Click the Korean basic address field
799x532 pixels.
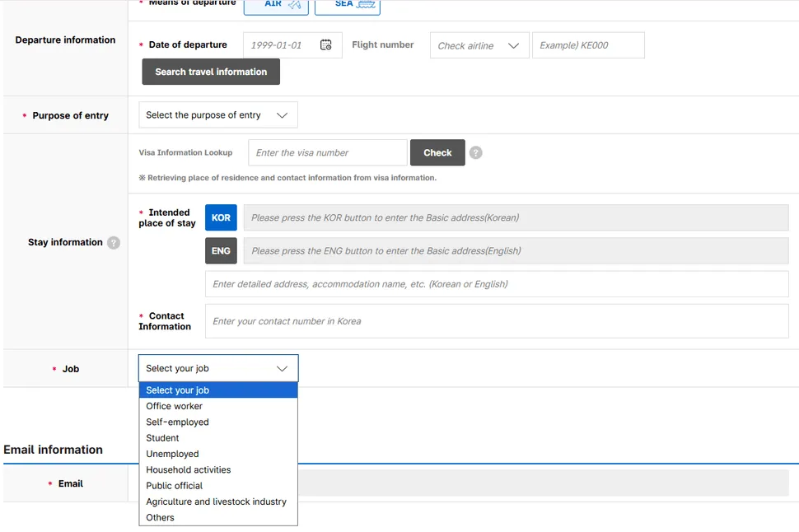[516, 217]
